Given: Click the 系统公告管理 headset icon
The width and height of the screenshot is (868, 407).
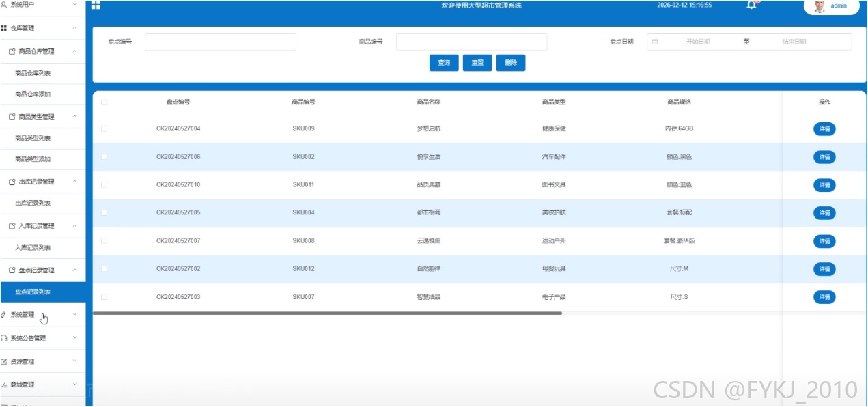Looking at the screenshot, I should click(x=4, y=338).
